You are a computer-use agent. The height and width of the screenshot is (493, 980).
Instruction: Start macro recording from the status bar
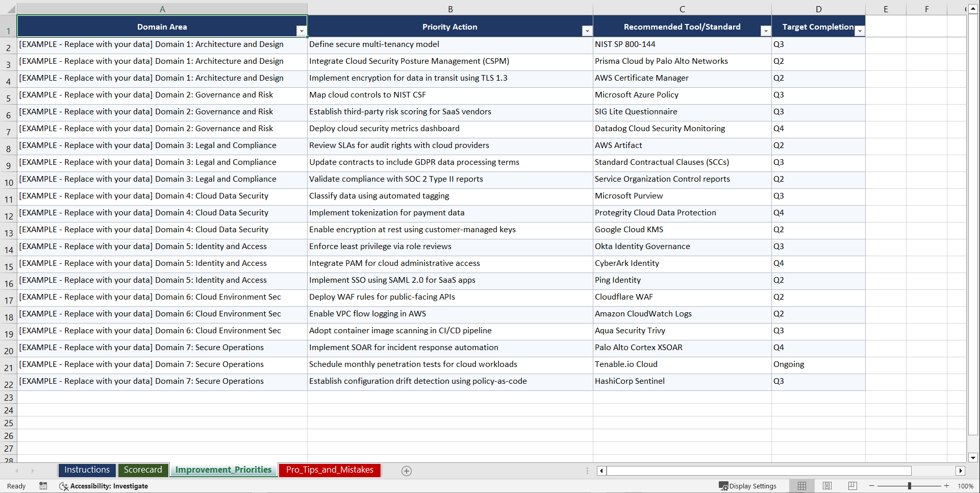coord(43,486)
